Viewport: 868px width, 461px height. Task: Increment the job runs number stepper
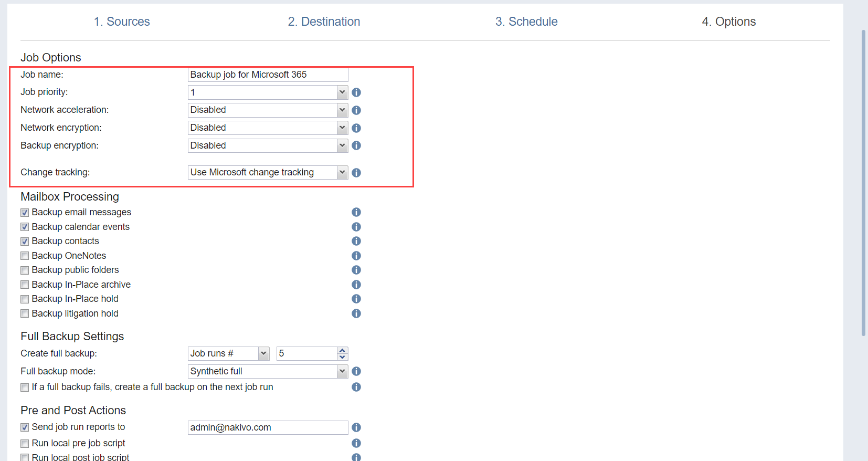[x=343, y=350]
